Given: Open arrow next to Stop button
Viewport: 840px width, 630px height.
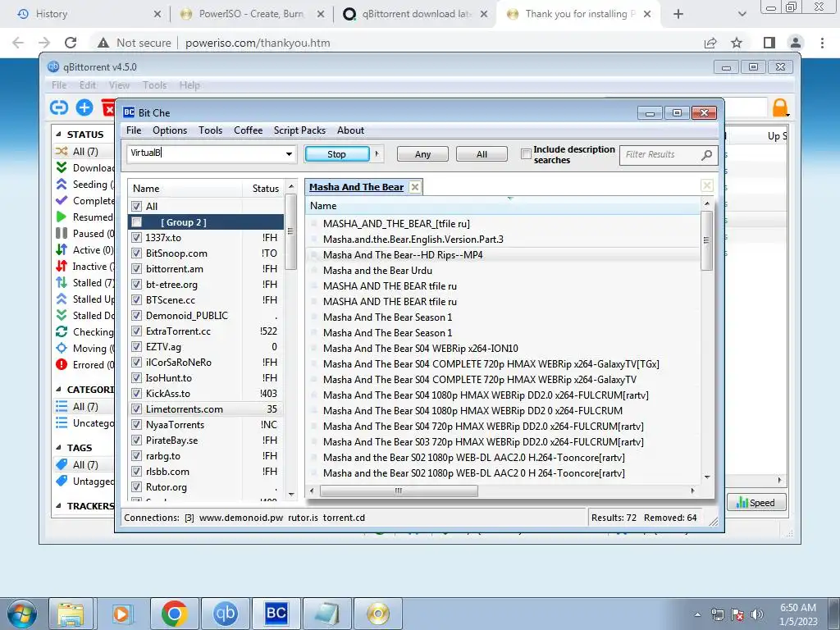Looking at the screenshot, I should coord(377,153).
